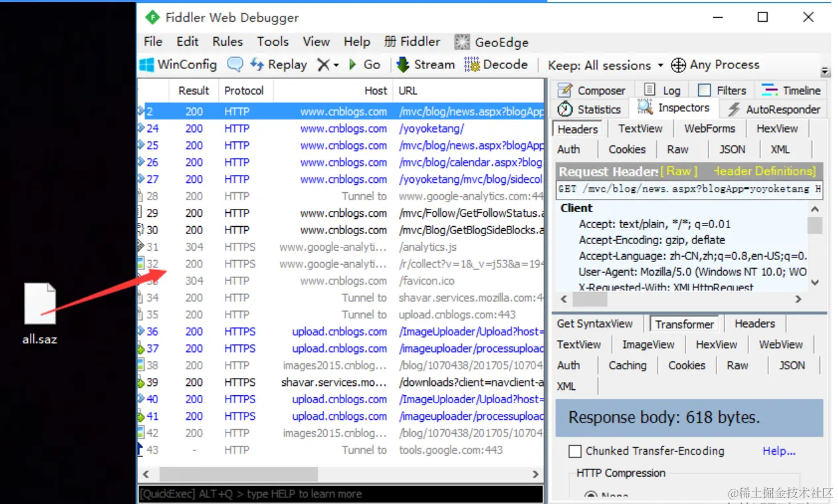Expand toolbar overflow arrow at the right end
Viewport: 838px width, 504px height.
point(825,71)
